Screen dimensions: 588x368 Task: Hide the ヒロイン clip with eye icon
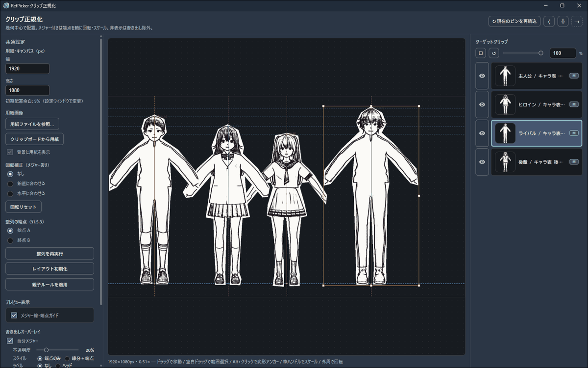click(x=482, y=105)
